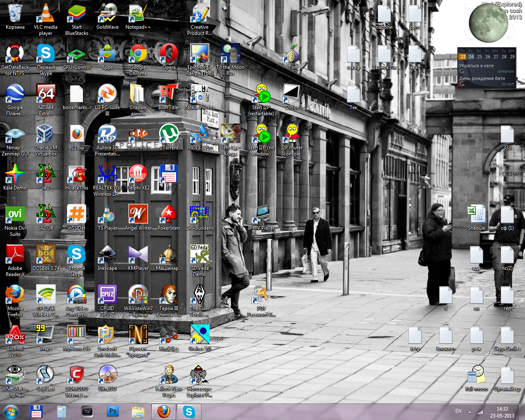The width and height of the screenshot is (525, 420).
Task: Select the Delphi XE2 icon
Action: pyautogui.click(x=138, y=178)
